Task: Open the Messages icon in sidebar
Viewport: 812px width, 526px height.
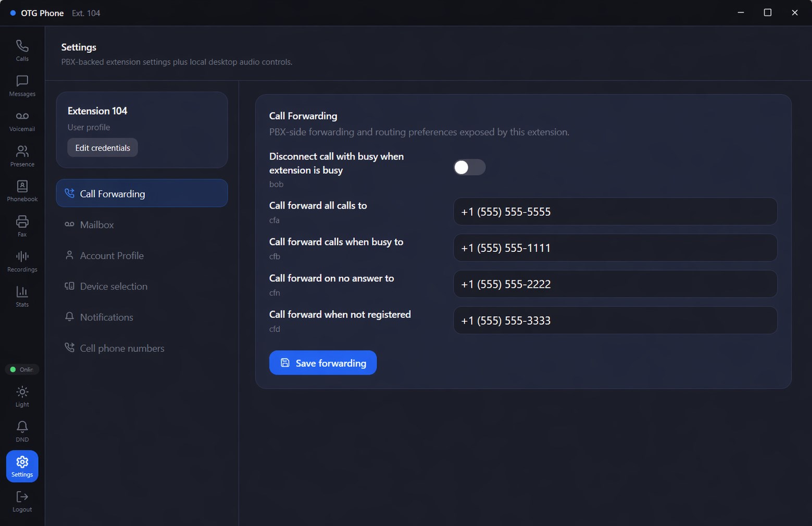Action: pos(22,86)
